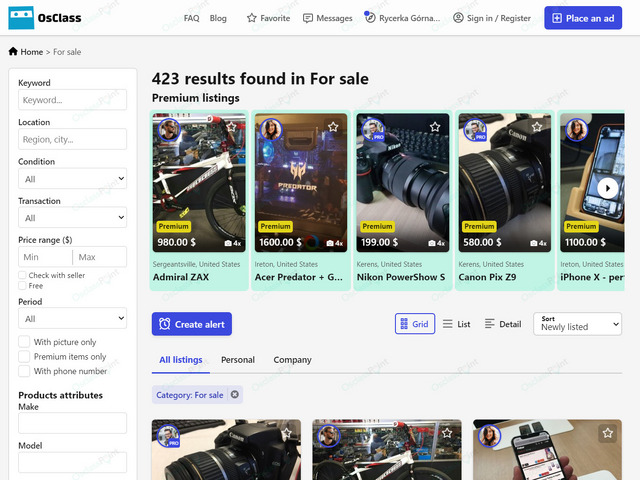Image resolution: width=640 pixels, height=480 pixels.
Task: Click Sign in / Register link
Action: (499, 18)
